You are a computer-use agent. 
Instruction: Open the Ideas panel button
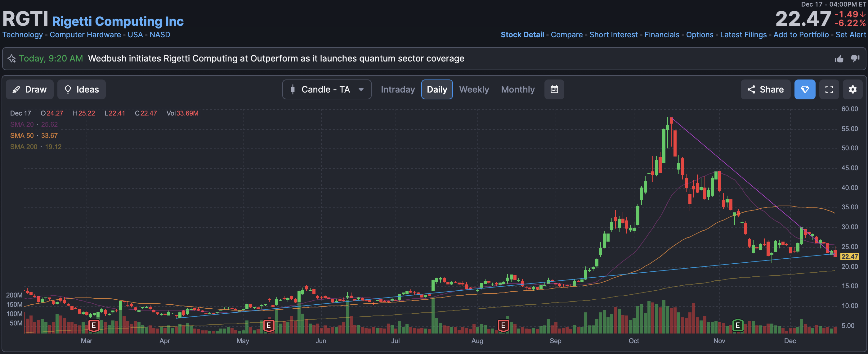82,89
